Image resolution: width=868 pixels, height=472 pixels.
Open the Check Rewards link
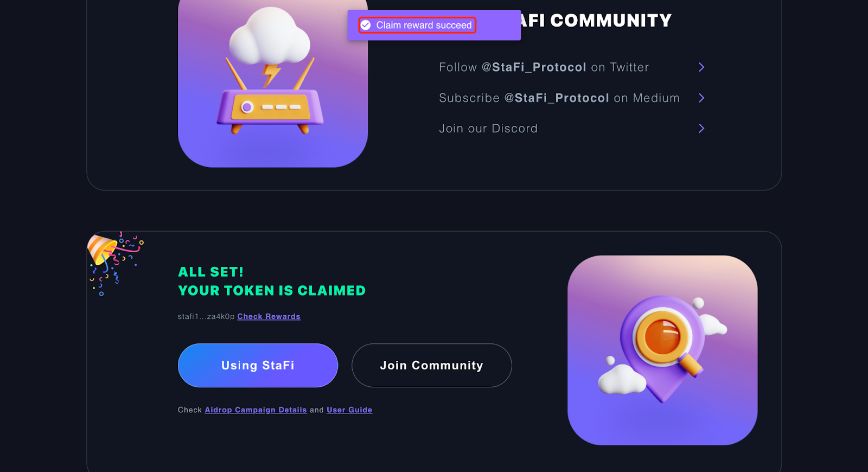(269, 316)
